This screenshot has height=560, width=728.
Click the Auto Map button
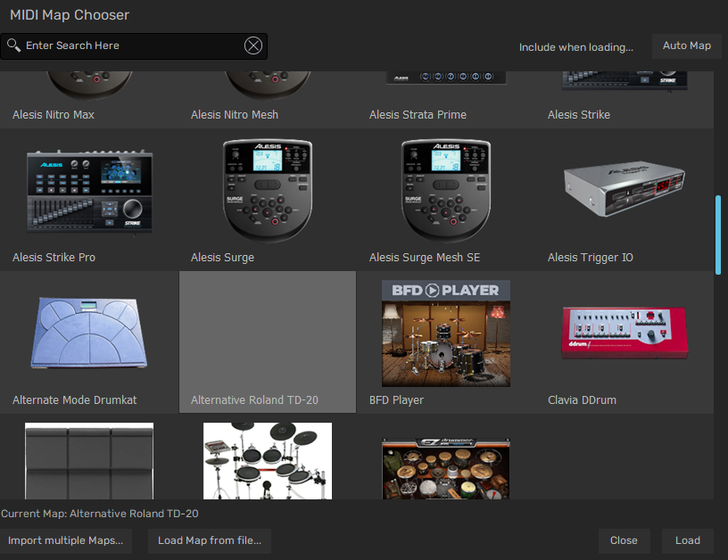pos(687,46)
